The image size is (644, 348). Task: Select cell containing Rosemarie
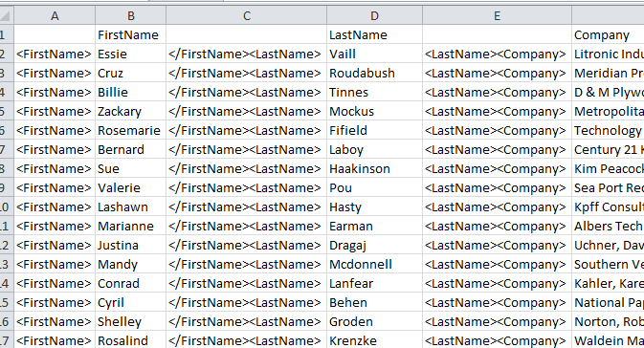(130, 130)
